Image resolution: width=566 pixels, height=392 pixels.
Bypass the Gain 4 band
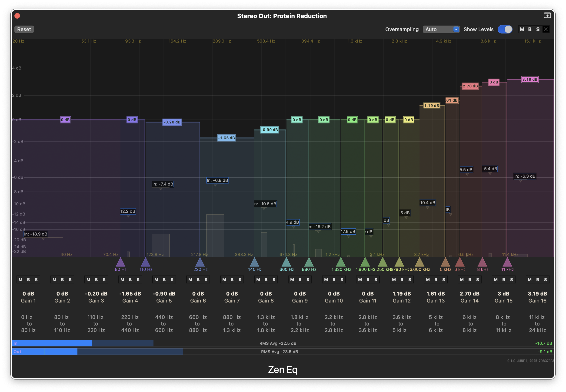coord(130,279)
